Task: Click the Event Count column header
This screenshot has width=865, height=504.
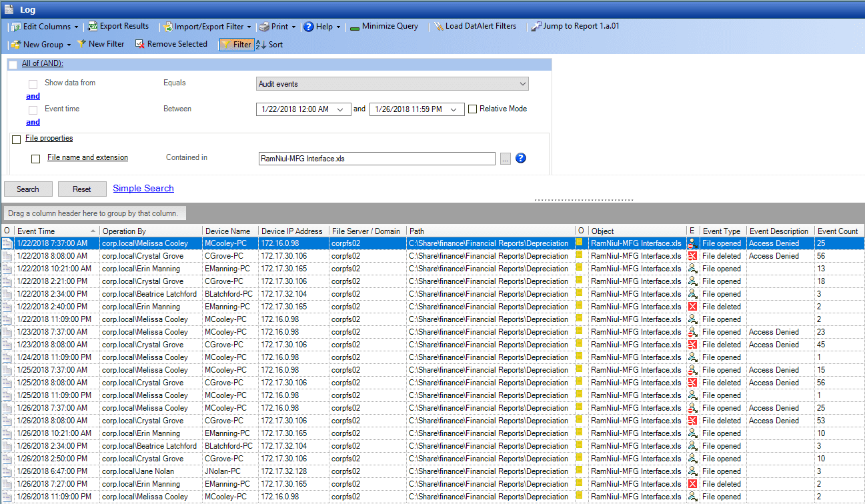Action: pos(840,231)
